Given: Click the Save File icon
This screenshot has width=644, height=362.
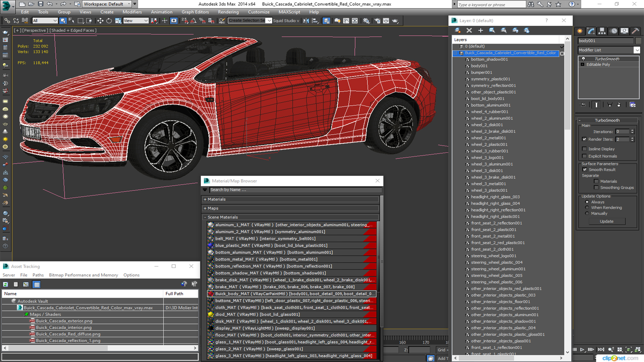Looking at the screenshot, I should pos(41,4).
